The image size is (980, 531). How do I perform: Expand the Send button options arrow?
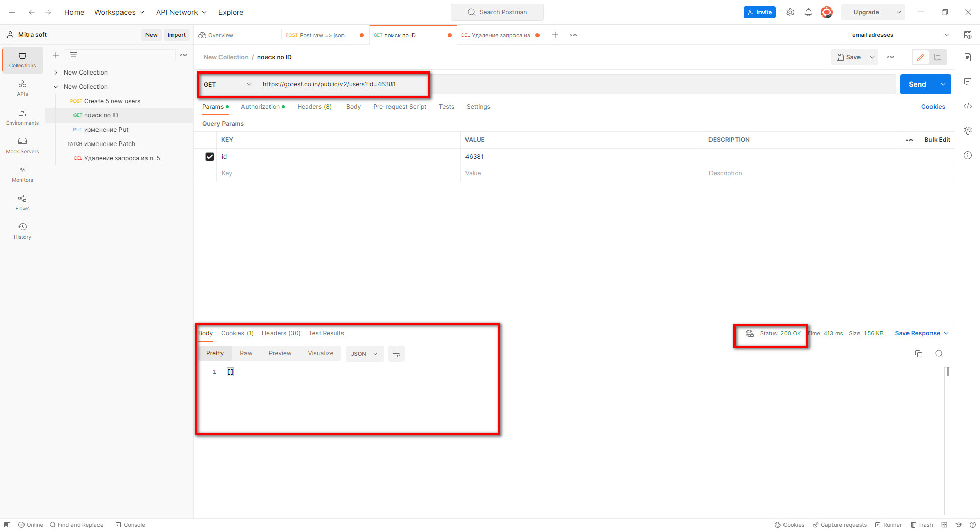pyautogui.click(x=943, y=84)
